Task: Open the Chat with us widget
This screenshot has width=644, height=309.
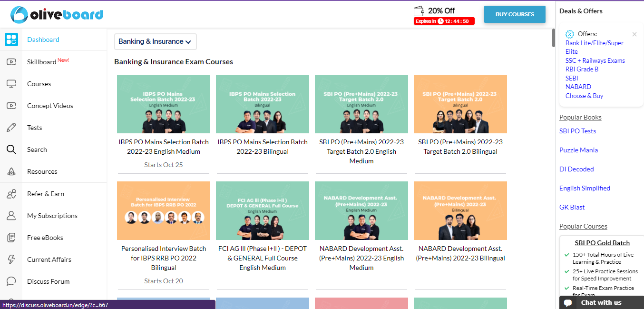Action: pos(602,303)
